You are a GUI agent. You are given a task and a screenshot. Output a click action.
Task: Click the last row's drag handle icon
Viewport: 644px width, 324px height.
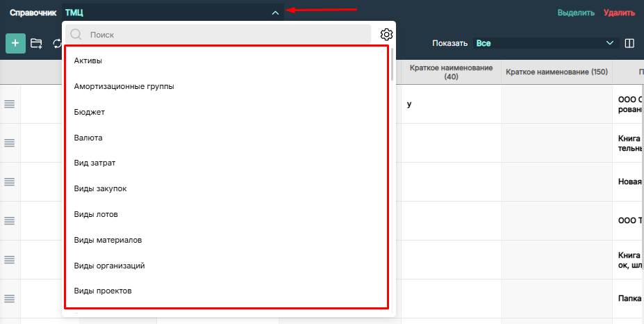coord(10,298)
